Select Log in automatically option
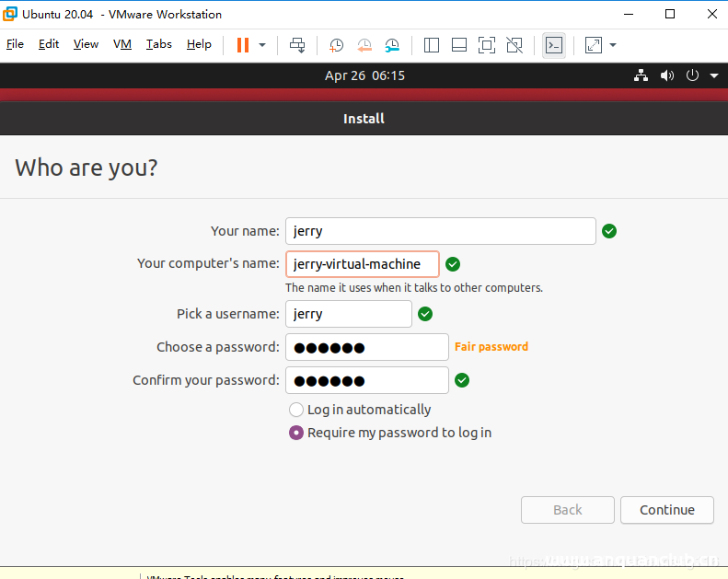The width and height of the screenshot is (728, 579). coord(296,410)
